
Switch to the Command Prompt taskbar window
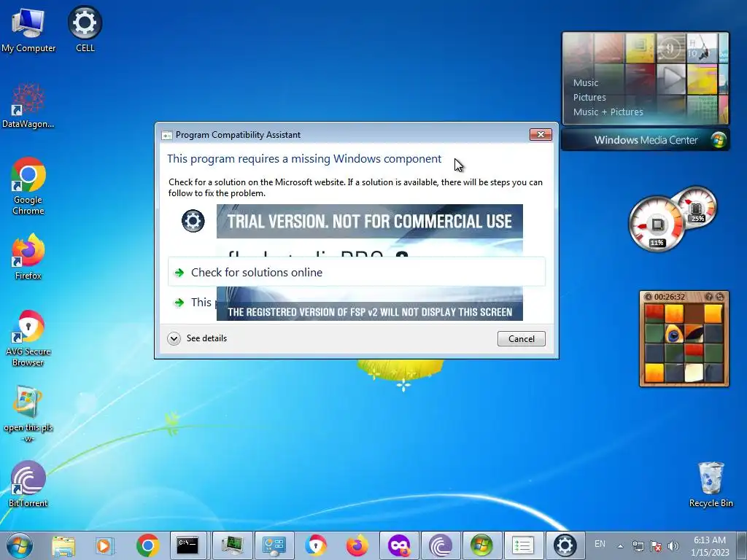tap(187, 545)
